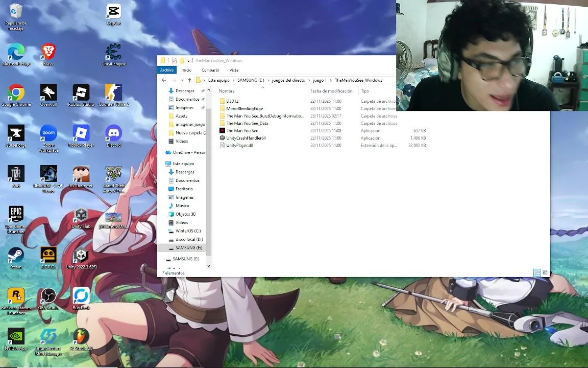This screenshot has height=368, width=588.
Task: Select disco local (D:) in navigation pane
Action: point(186,239)
